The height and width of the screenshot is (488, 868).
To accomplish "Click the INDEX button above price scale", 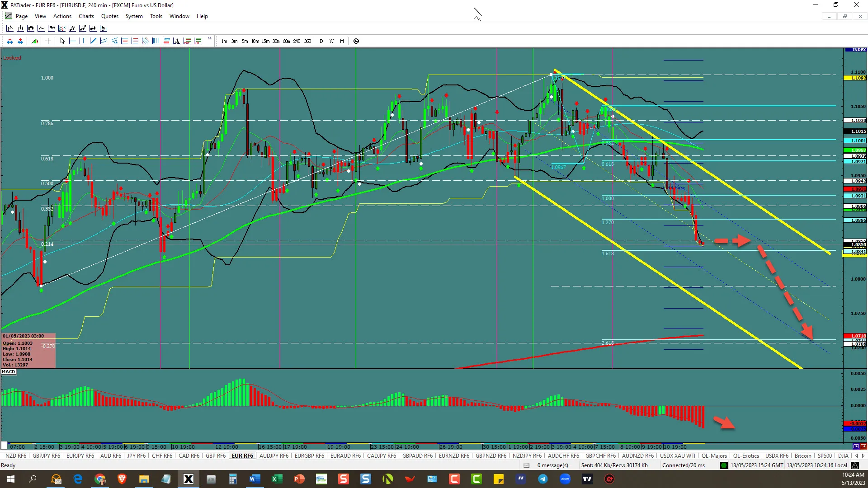I will click(856, 50).
